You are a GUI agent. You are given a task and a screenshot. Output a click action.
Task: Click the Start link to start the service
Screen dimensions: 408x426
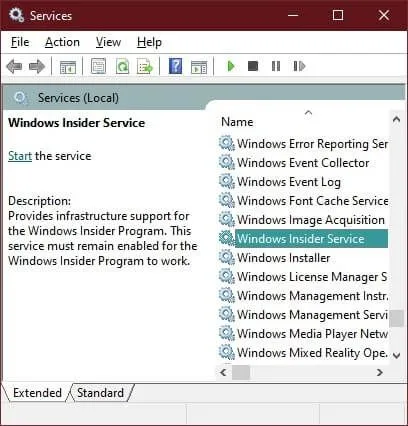tap(20, 156)
